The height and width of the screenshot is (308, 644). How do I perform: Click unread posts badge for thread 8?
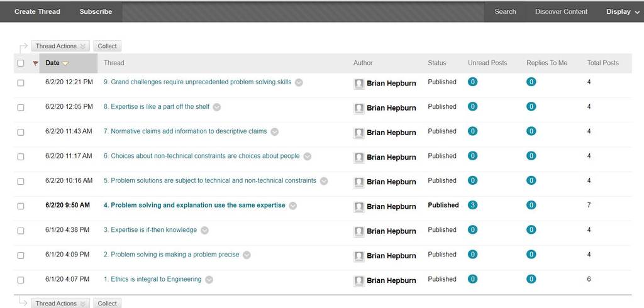pos(472,106)
